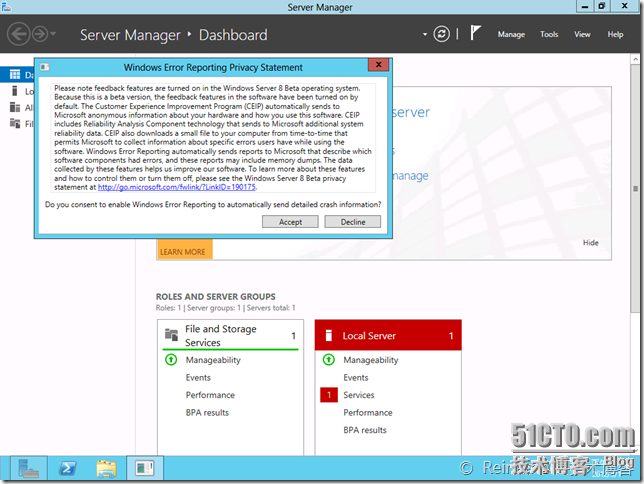Click the Local Server tile server icon
The width and height of the screenshot is (644, 484).
(328, 335)
